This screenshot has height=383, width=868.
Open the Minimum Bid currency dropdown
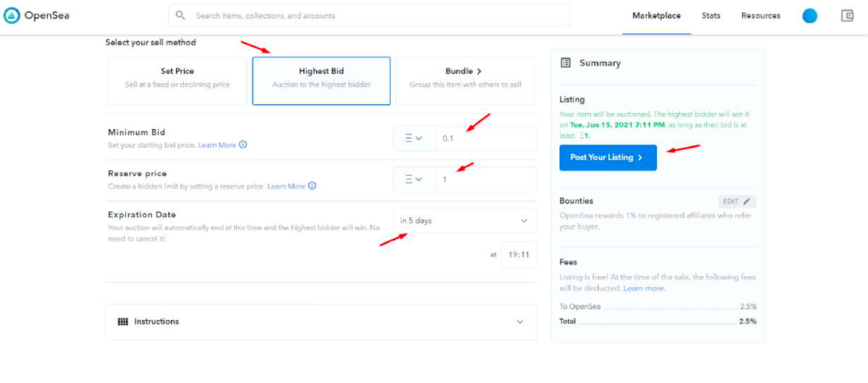pos(415,139)
